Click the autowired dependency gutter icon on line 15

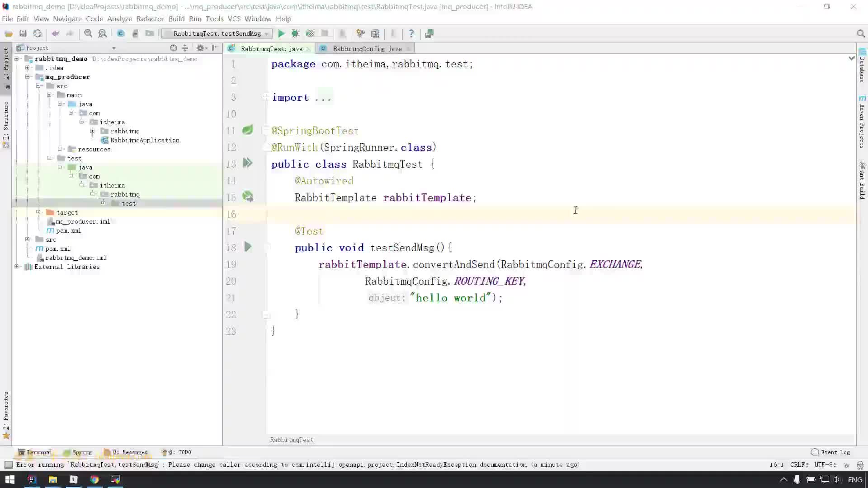point(248,197)
